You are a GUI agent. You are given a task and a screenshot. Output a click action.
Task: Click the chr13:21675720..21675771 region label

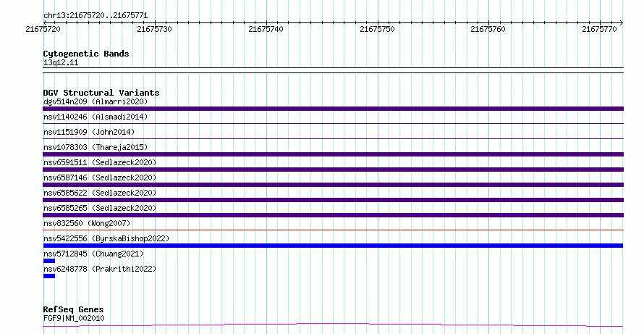coord(96,16)
